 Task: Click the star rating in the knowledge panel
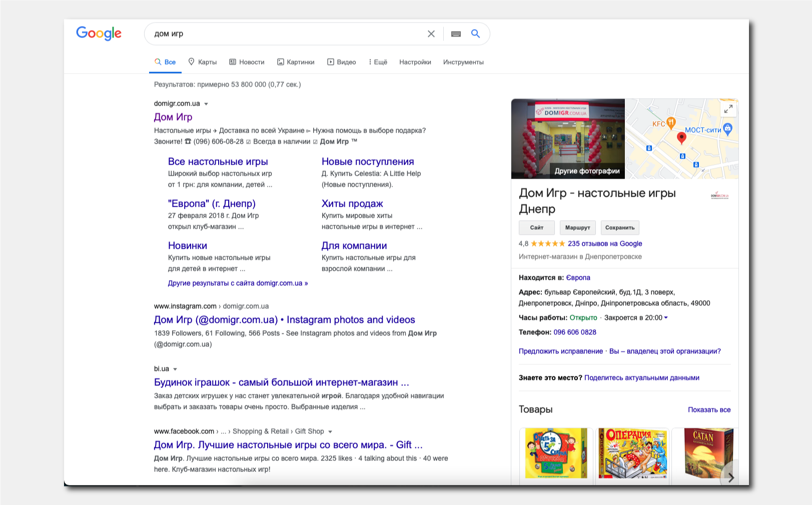(548, 244)
